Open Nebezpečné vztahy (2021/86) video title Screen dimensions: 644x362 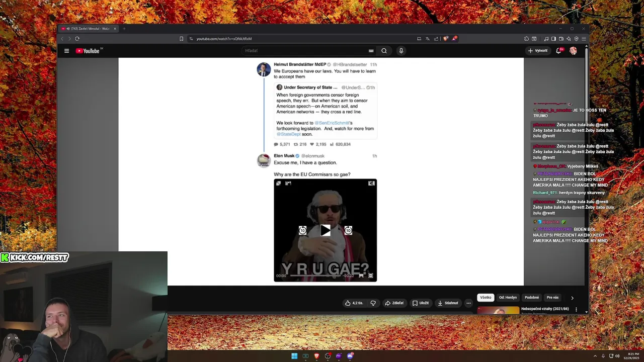(x=545, y=309)
